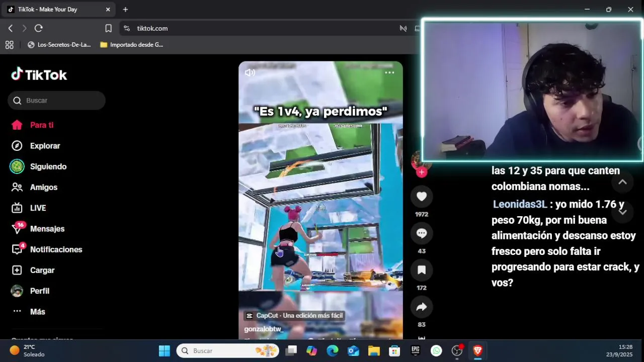Screen dimensions: 644x362
Task: Open site settings icon in address bar
Action: tap(127, 28)
